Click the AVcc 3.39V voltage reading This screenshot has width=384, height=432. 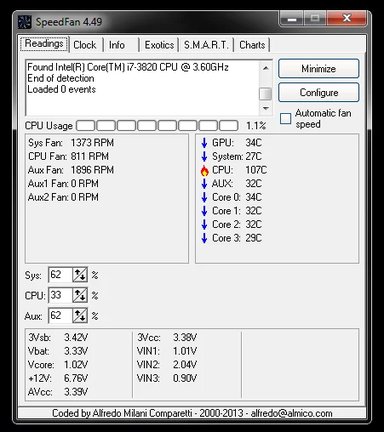(x=58, y=392)
